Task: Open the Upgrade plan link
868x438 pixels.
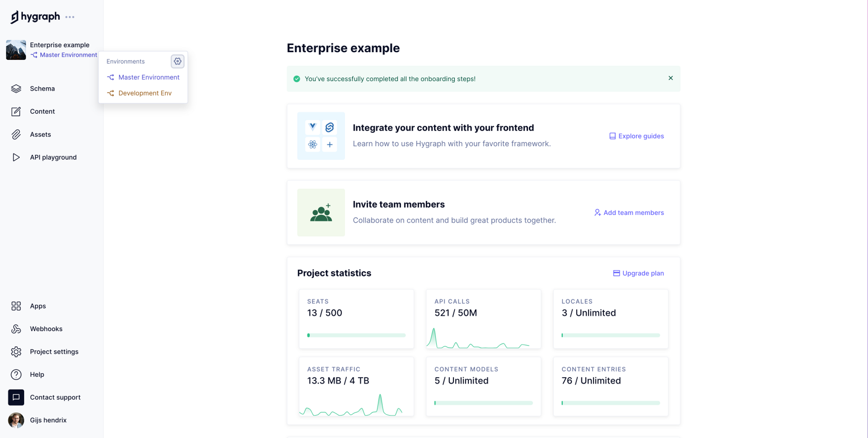Action: point(638,273)
